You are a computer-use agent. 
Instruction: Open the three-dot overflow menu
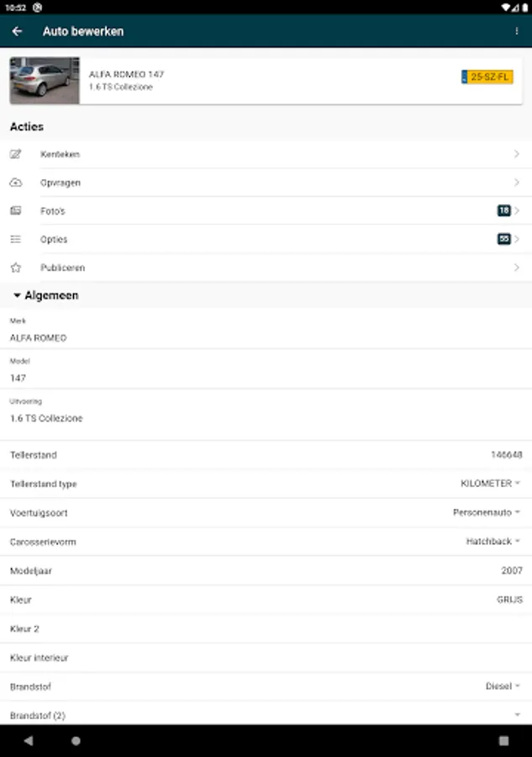coord(516,31)
